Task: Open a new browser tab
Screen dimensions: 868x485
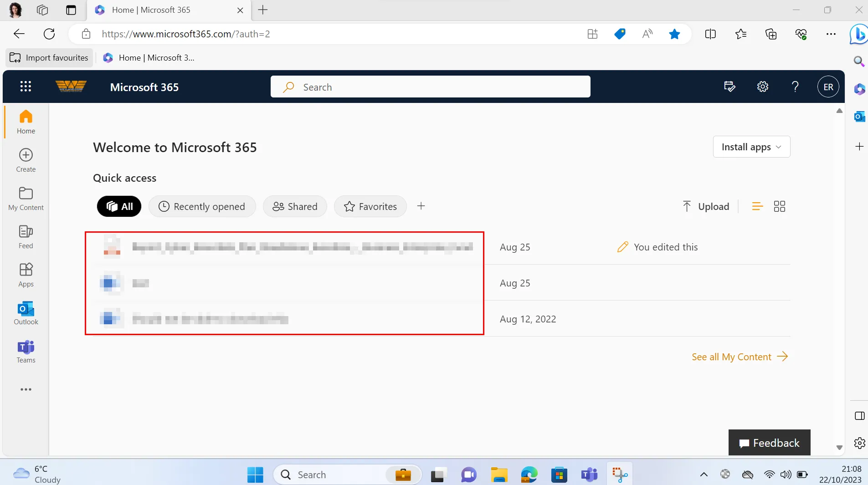Action: [263, 10]
